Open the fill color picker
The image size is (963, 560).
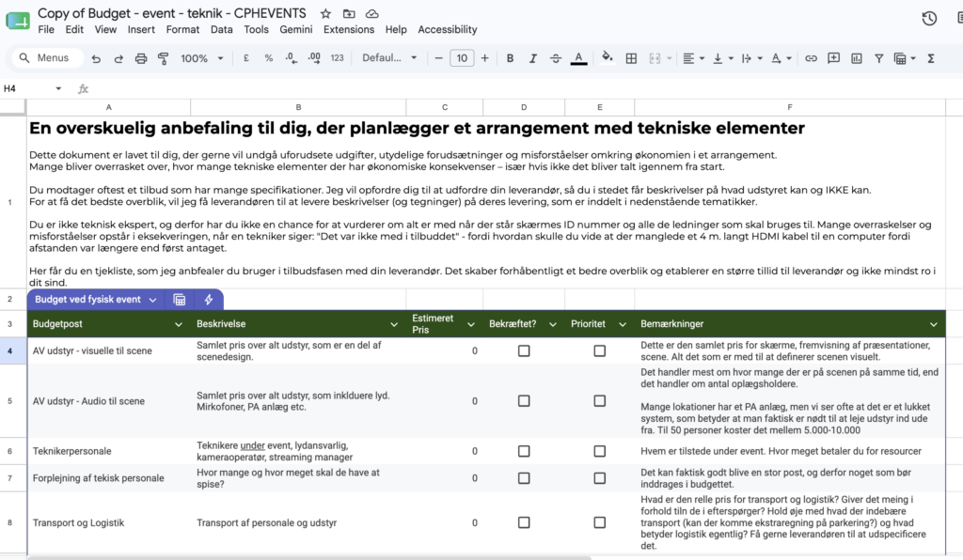(607, 58)
